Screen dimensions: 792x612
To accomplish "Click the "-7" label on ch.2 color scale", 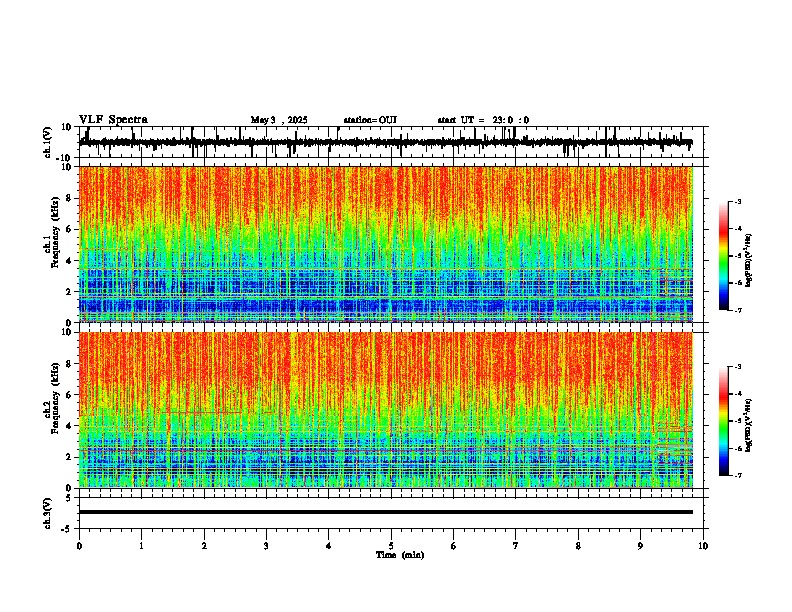I will (x=738, y=475).
